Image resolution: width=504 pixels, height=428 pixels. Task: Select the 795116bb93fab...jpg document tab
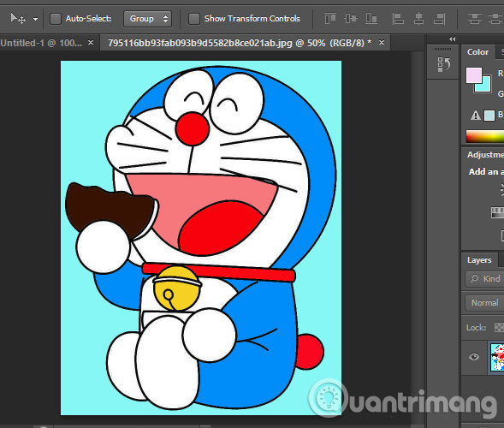240,43
